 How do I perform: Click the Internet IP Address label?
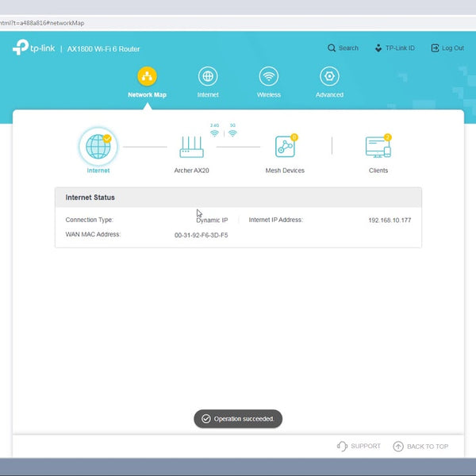point(275,220)
